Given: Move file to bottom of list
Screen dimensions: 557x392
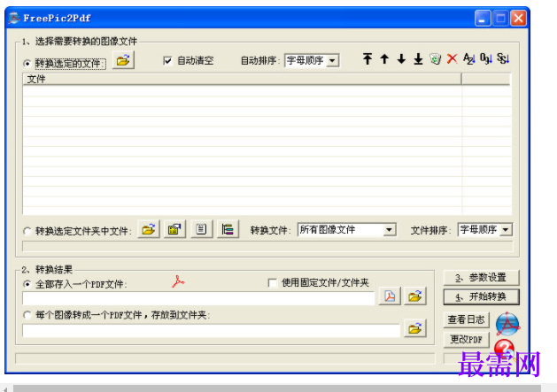Looking at the screenshot, I should click(419, 58).
